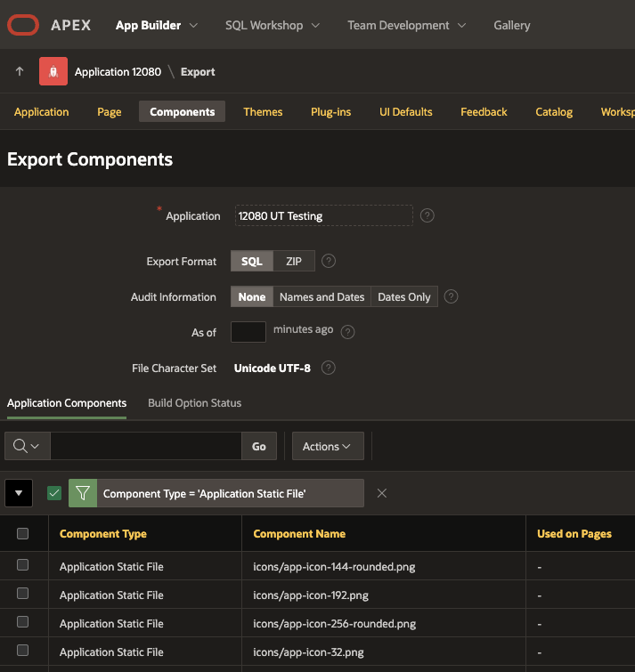Check the row for icons/app-icon-256-rounded.png
Image resolution: width=635 pixels, height=672 pixels.
point(23,622)
